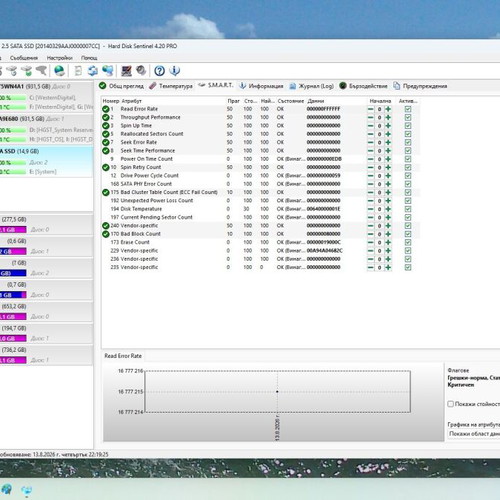Select the Reallocated Sectors Count row
500x500 pixels.
click(260, 134)
